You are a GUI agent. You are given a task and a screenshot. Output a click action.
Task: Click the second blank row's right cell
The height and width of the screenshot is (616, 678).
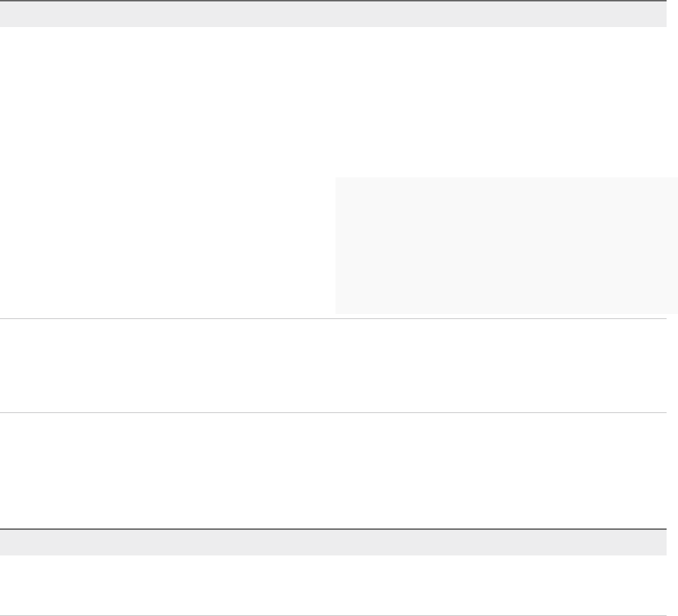[x=499, y=365]
